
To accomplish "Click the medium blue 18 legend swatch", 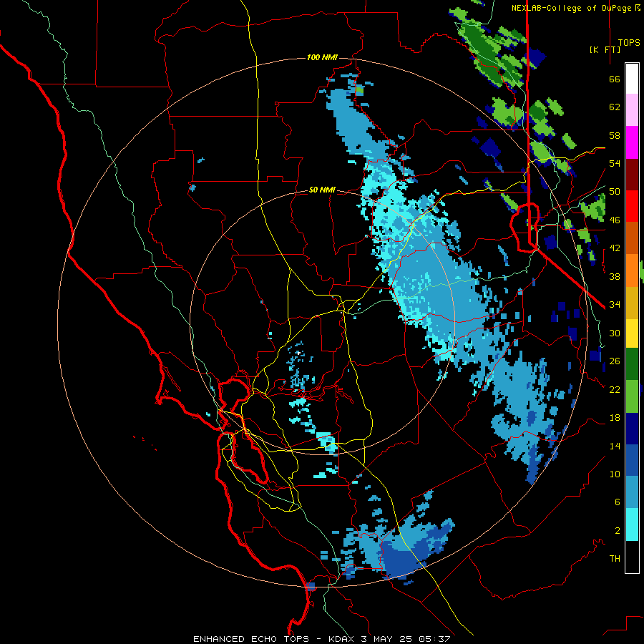I will pyautogui.click(x=632, y=460).
